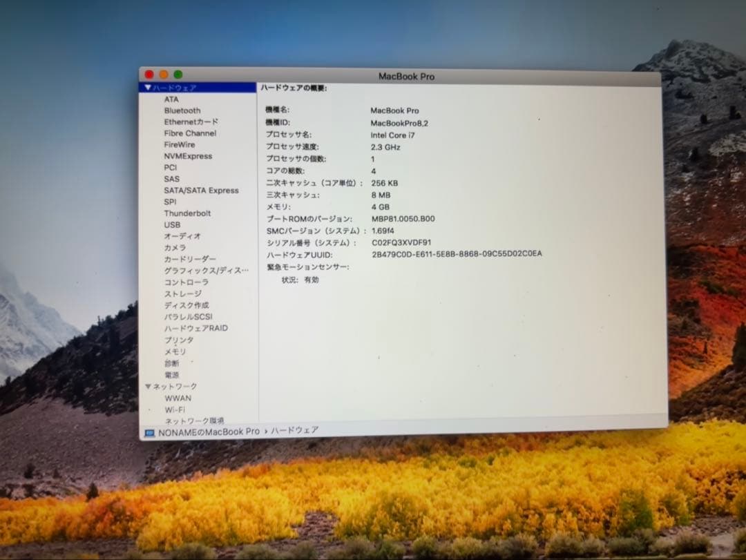This screenshot has width=746, height=560.
Task: Click the processor speed 2.3 GHz
Action: [x=385, y=147]
